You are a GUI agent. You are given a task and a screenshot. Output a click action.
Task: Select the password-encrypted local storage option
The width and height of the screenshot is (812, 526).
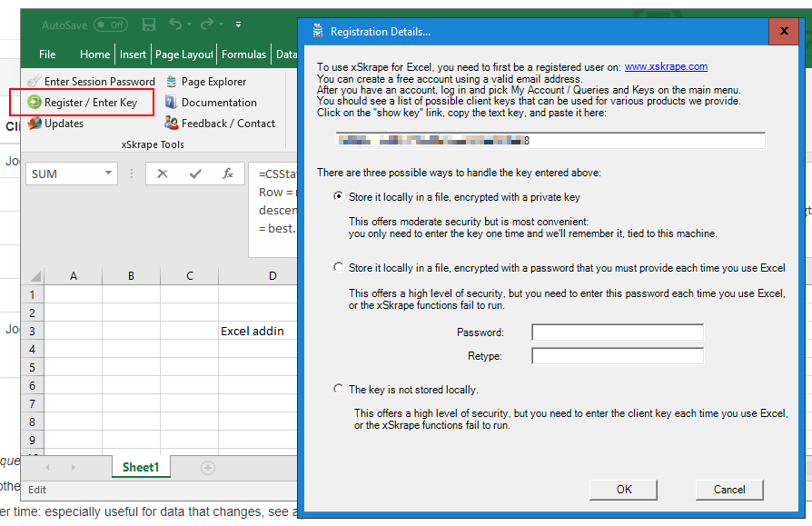[338, 267]
